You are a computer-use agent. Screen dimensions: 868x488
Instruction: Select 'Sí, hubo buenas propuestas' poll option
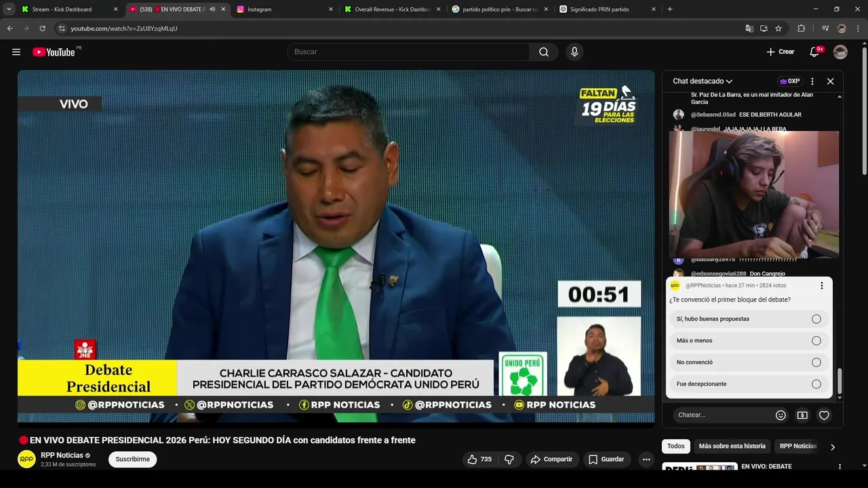pyautogui.click(x=749, y=319)
